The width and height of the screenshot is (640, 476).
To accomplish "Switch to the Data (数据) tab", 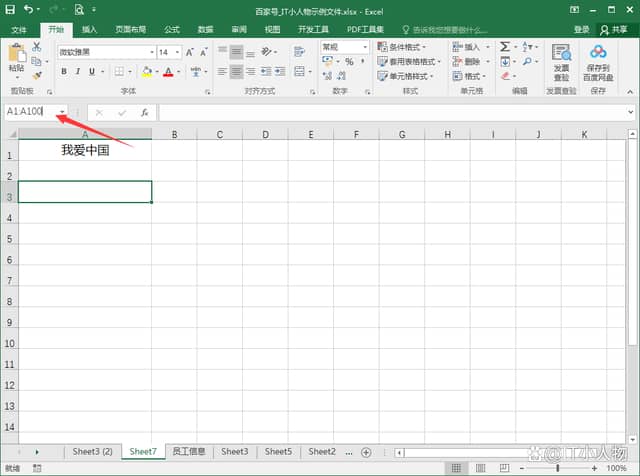I will tap(205, 29).
